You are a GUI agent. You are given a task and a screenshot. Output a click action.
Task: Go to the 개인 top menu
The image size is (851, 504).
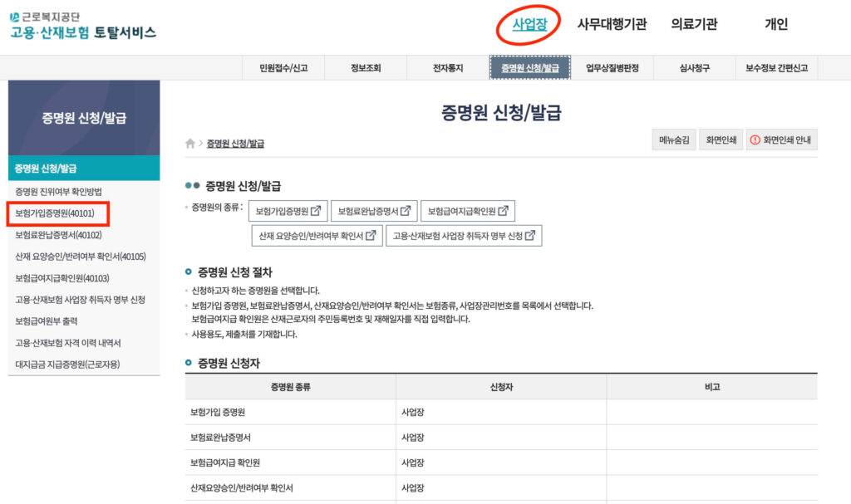coord(775,24)
